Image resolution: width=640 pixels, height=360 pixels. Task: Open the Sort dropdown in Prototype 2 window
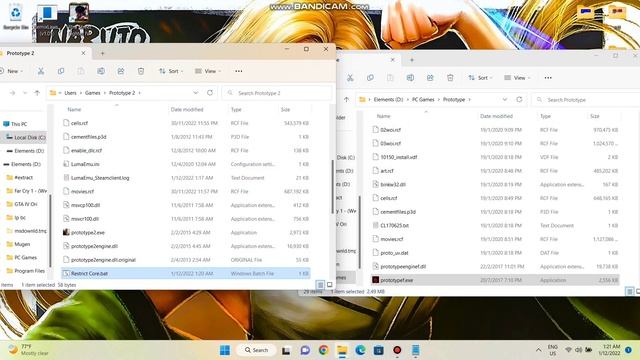pyautogui.click(x=171, y=71)
